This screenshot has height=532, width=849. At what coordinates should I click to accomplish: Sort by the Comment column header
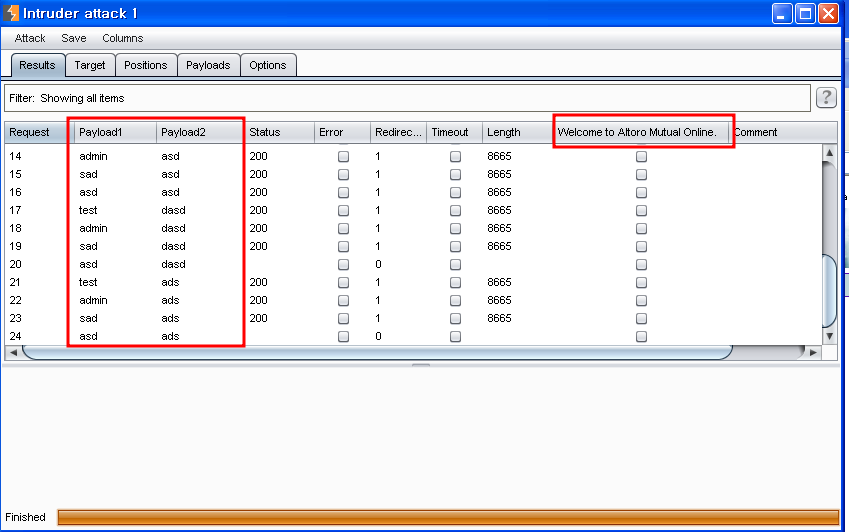coord(783,133)
